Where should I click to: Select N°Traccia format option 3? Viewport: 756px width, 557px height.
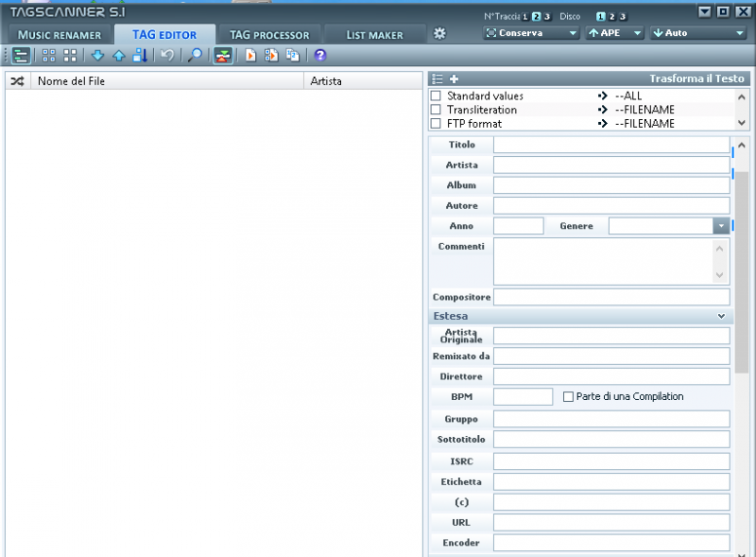(x=547, y=16)
